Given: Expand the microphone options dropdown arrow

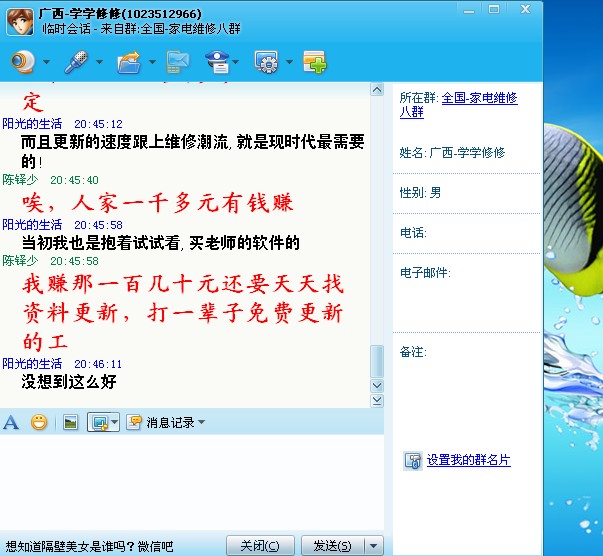Looking at the screenshot, I should pos(100,62).
